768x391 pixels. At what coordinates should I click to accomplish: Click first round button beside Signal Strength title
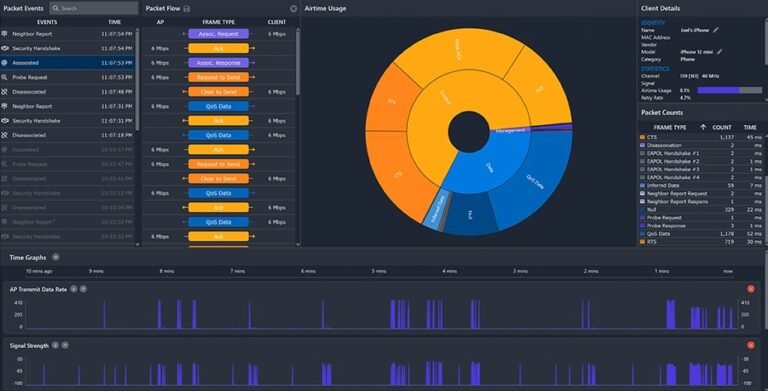click(x=55, y=345)
